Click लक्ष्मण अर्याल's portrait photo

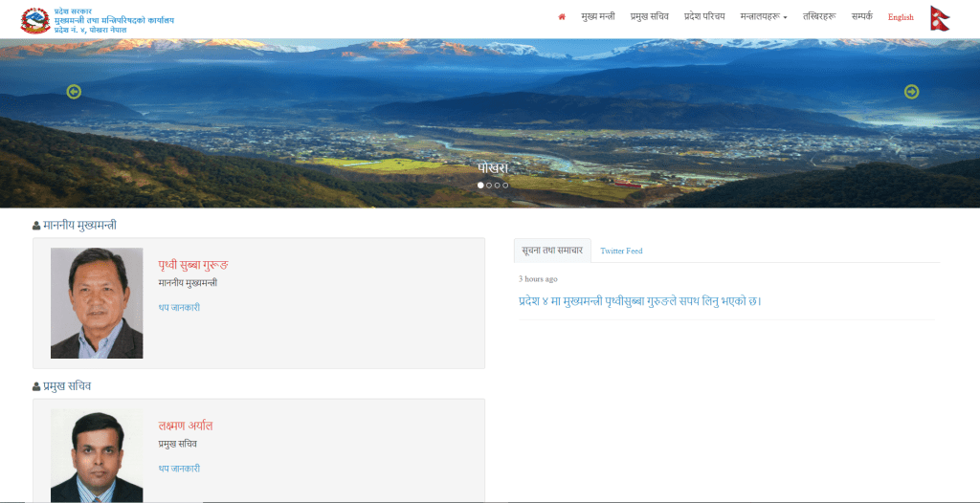tap(97, 455)
